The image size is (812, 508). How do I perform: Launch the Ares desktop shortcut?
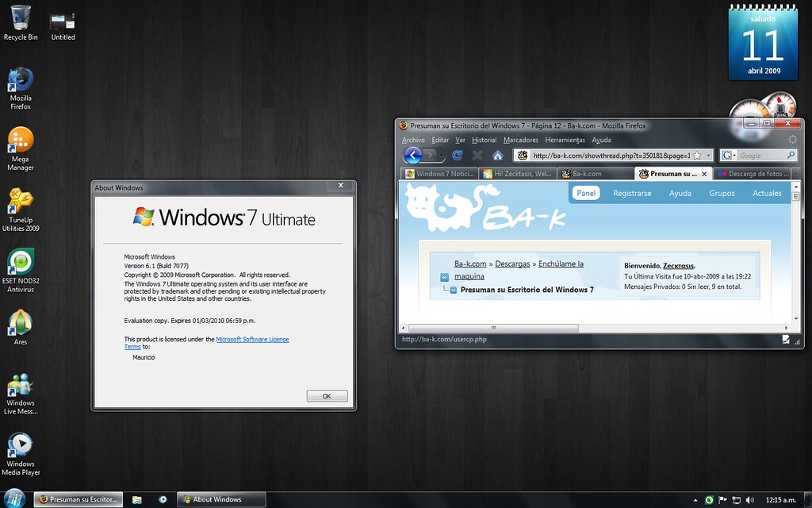point(21,328)
